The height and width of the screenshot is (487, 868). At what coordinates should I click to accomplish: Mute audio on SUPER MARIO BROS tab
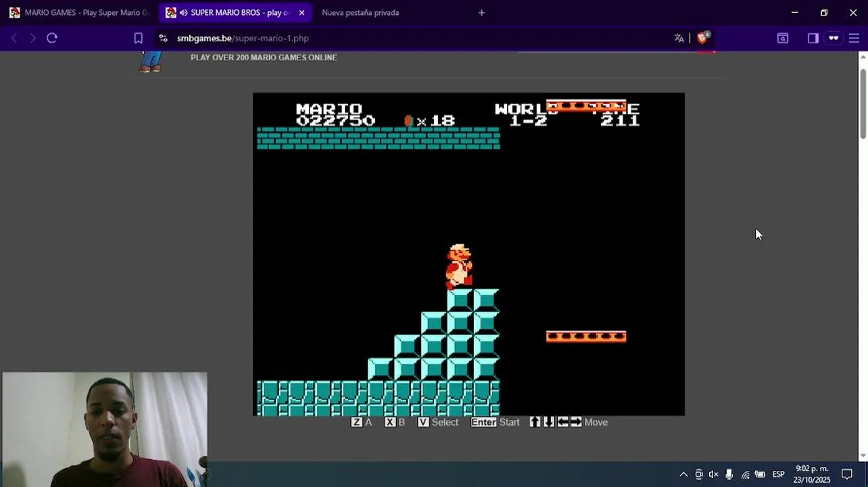point(183,12)
